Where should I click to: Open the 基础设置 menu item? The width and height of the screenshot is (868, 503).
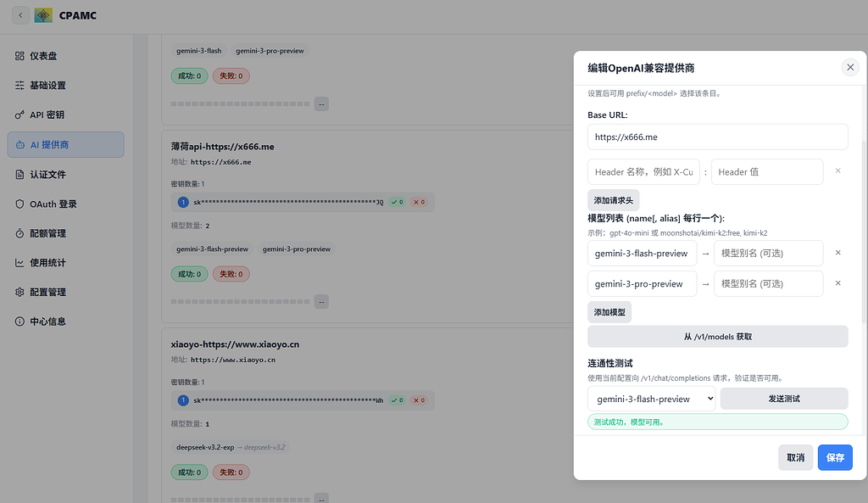[66, 86]
